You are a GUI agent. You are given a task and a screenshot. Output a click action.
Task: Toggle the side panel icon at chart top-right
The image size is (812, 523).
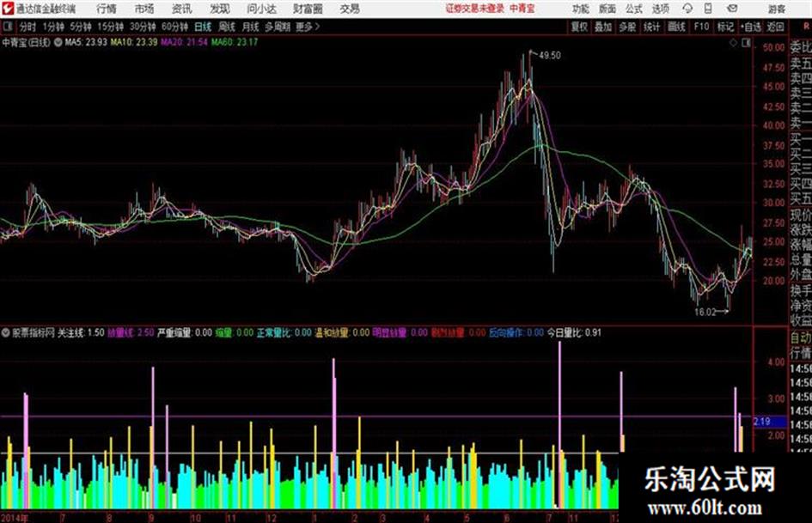746,43
